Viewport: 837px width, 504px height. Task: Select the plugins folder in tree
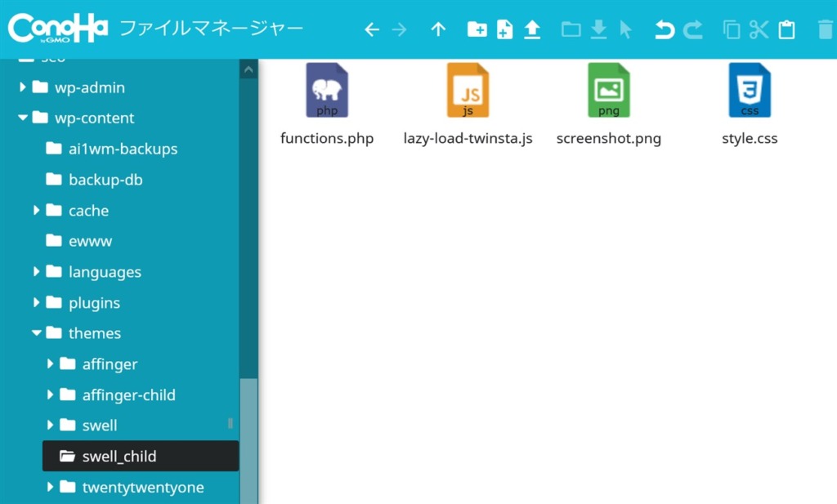(83, 302)
